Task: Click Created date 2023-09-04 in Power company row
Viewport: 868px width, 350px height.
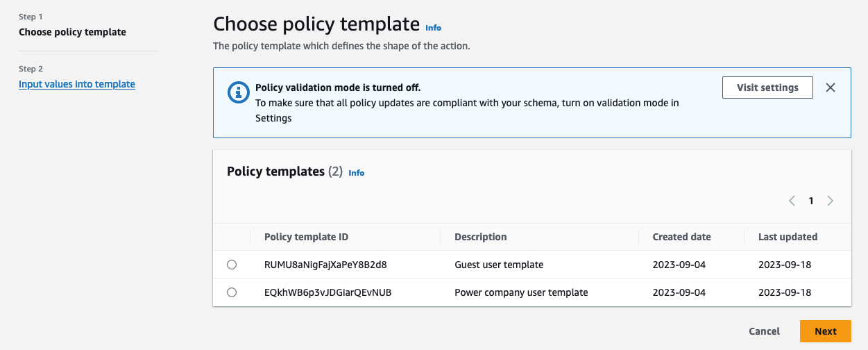Action: tap(679, 292)
